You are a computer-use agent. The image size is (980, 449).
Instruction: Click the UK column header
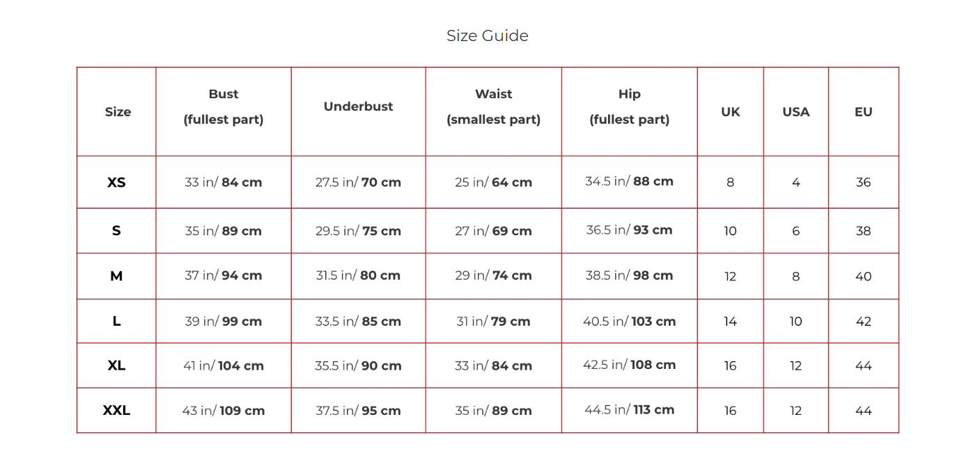tap(730, 112)
